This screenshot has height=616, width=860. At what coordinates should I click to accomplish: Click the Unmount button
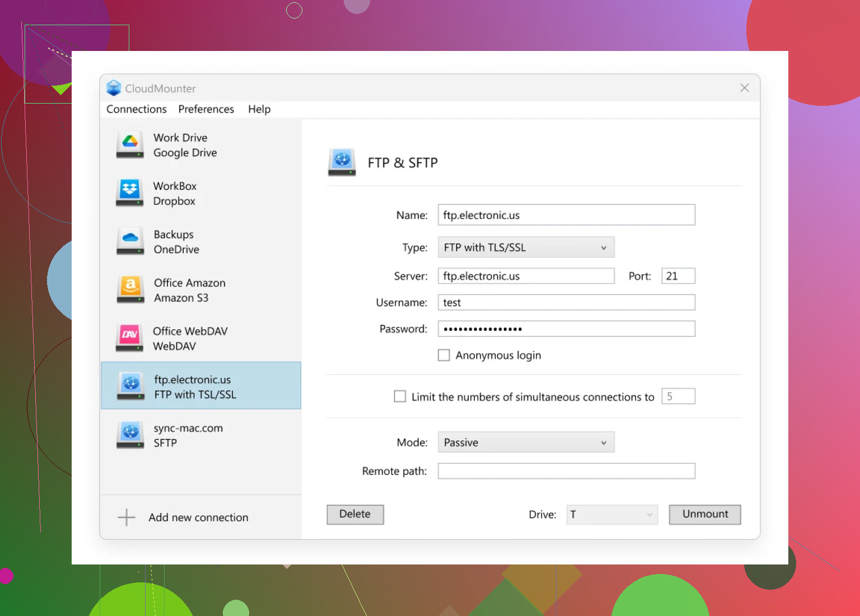704,515
